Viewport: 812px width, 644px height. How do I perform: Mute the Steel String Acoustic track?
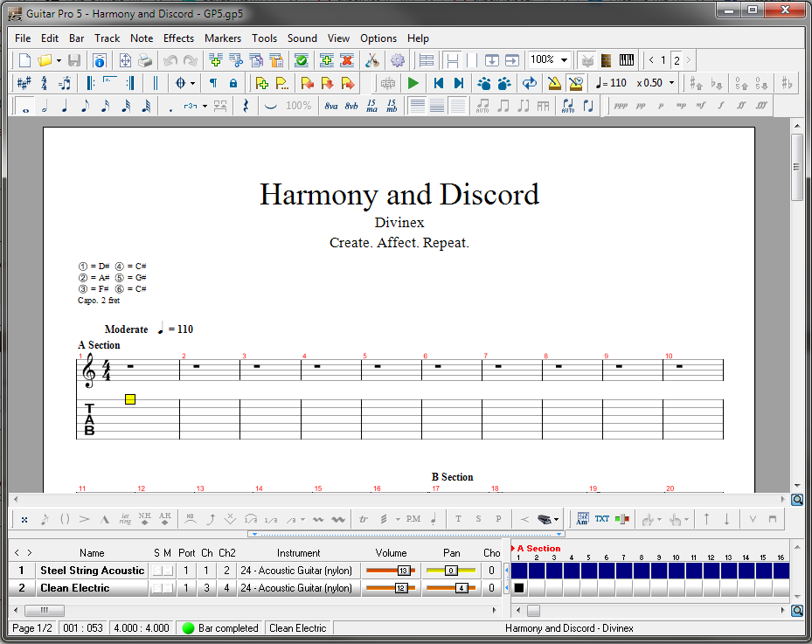[x=169, y=569]
